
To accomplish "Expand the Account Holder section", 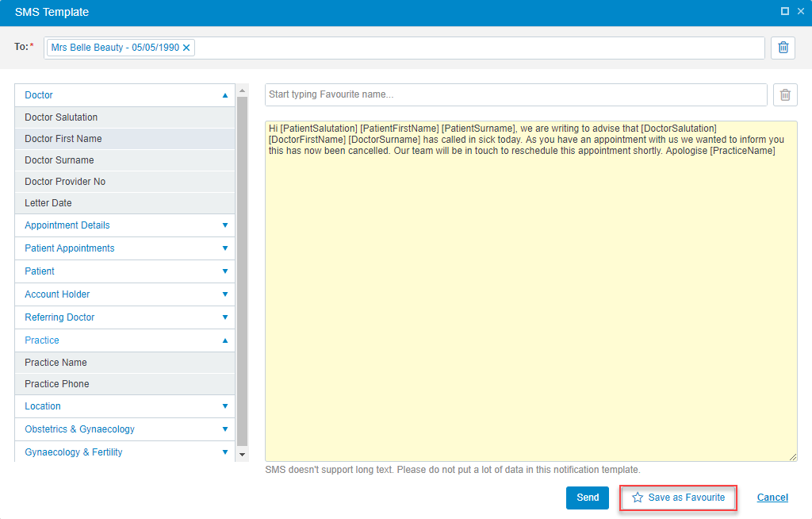I will [x=124, y=294].
